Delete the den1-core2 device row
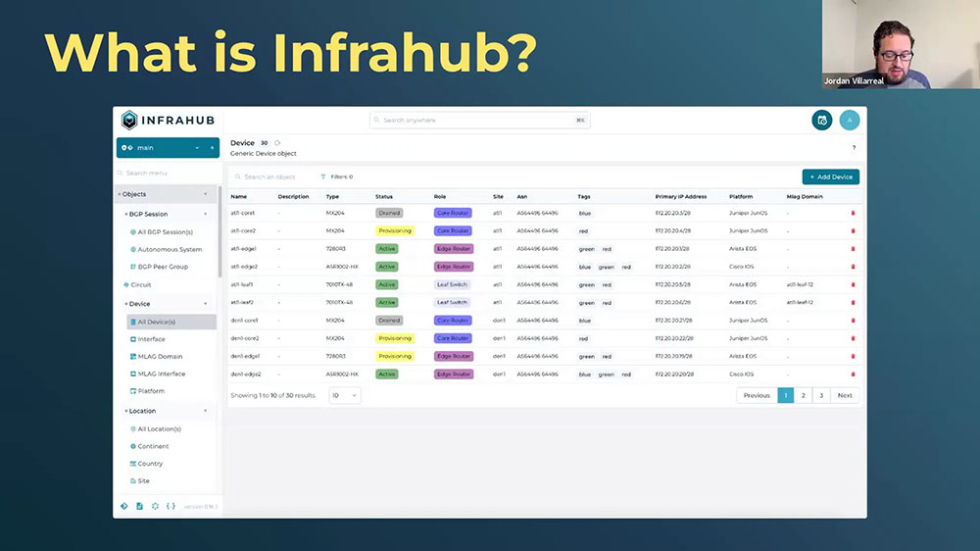980x551 pixels. (x=854, y=338)
